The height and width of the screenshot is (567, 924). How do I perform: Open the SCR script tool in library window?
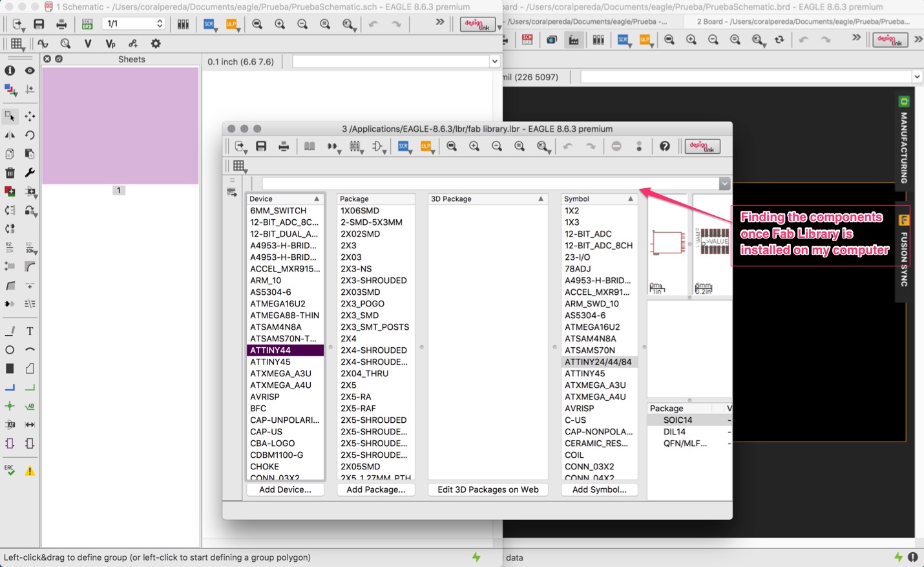pos(404,146)
